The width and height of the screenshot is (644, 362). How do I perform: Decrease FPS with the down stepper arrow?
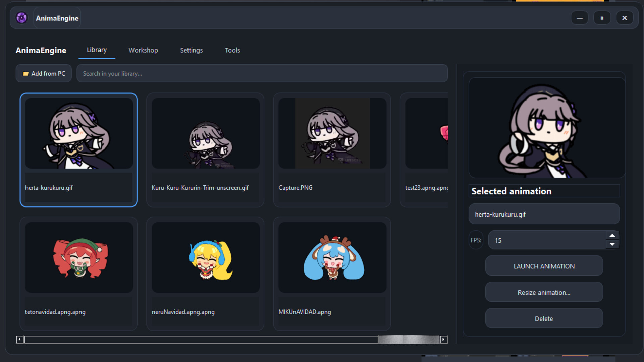click(x=613, y=245)
